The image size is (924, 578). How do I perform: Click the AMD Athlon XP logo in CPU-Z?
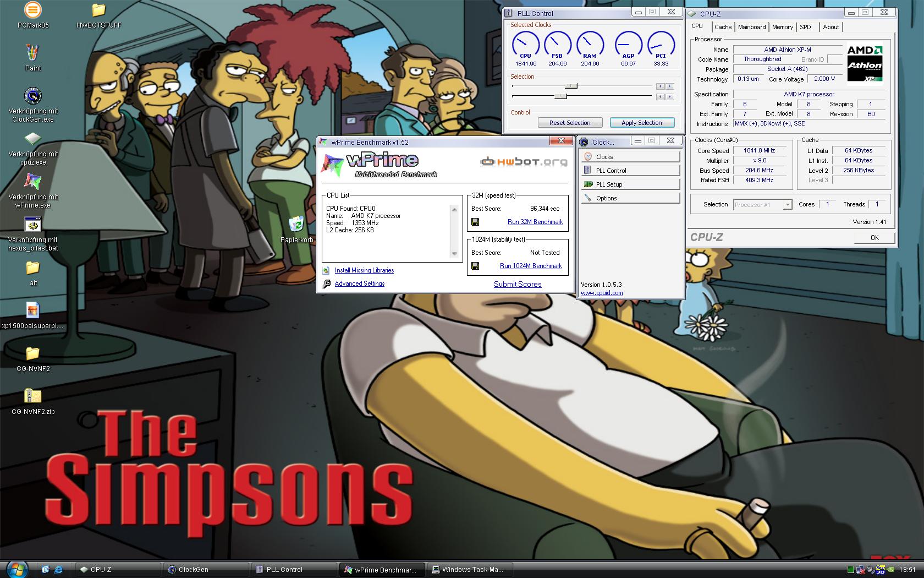pyautogui.click(x=865, y=63)
